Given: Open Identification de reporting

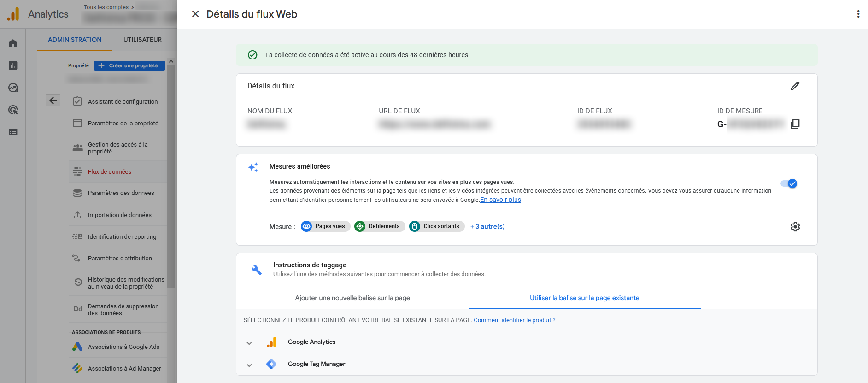Looking at the screenshot, I should 118,236.
